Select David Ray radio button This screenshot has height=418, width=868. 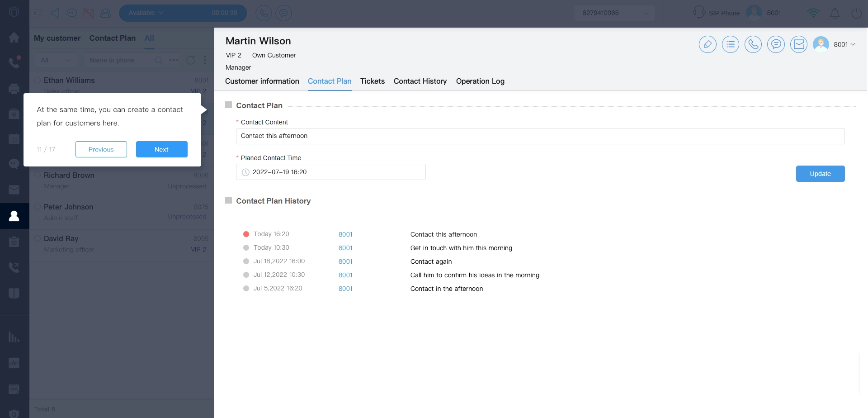click(38, 238)
